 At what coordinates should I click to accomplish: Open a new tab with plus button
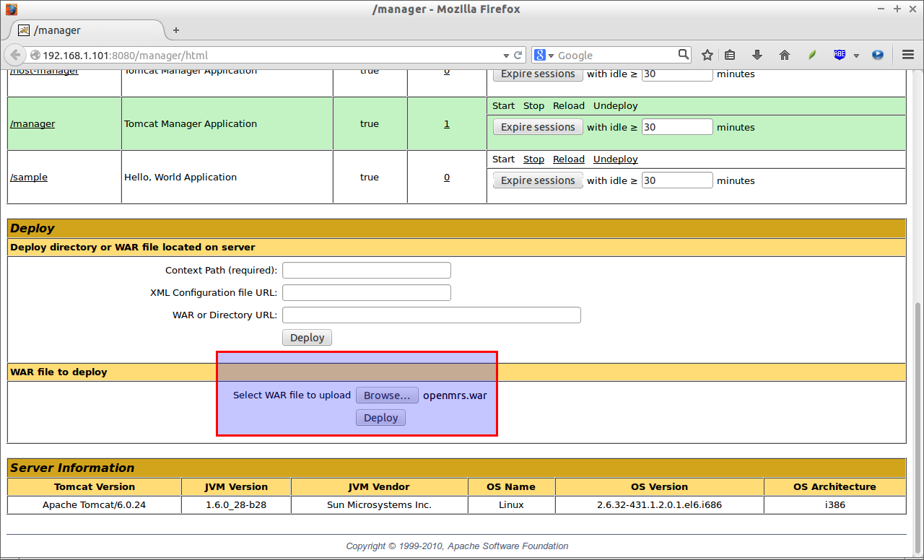click(x=176, y=30)
